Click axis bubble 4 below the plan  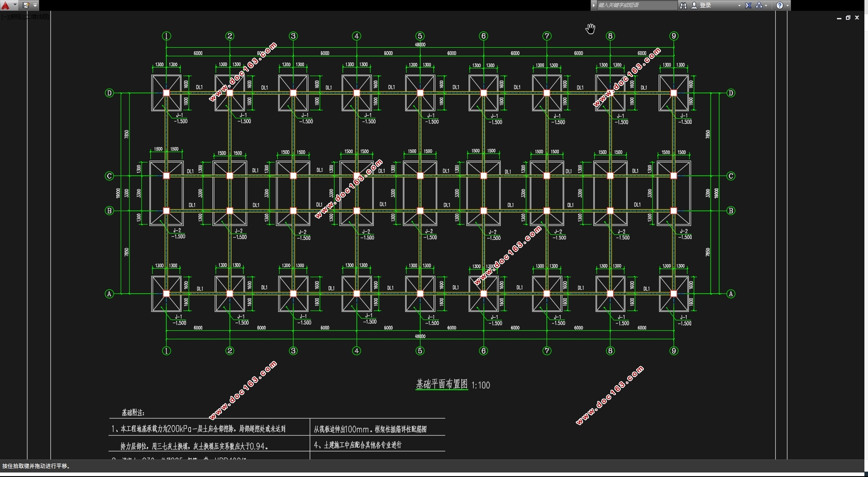(357, 351)
